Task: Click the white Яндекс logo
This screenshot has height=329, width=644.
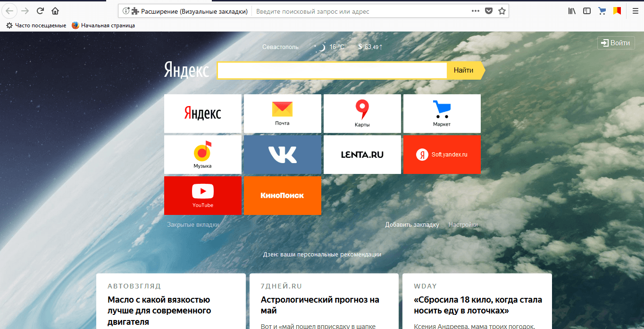Action: click(x=186, y=71)
